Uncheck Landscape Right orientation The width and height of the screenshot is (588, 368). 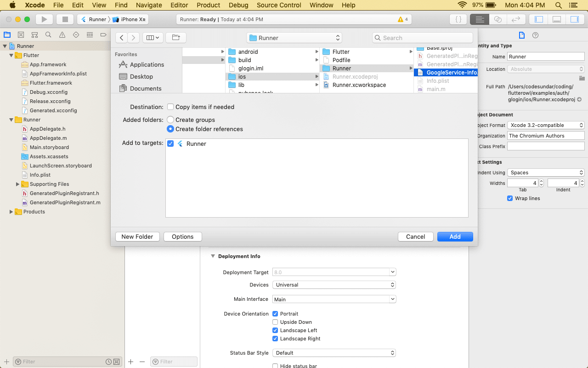pyautogui.click(x=275, y=339)
